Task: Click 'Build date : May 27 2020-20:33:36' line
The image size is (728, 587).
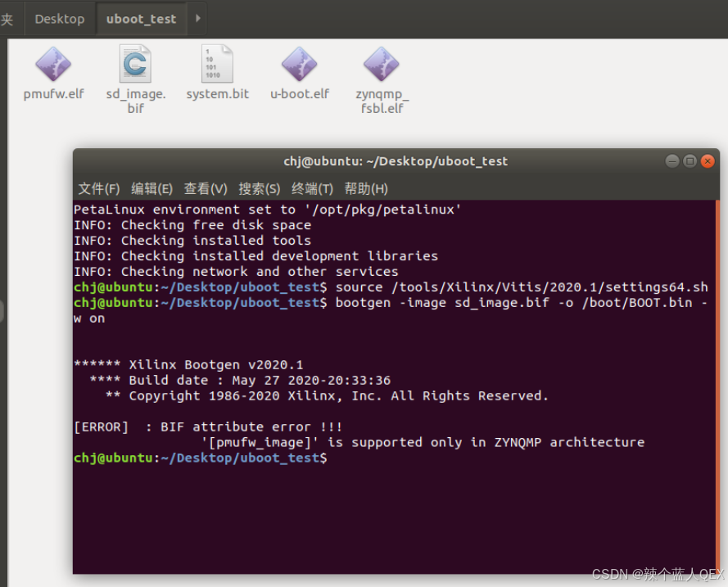Action: 240,381
